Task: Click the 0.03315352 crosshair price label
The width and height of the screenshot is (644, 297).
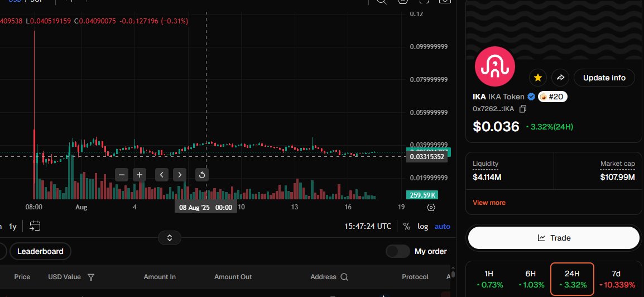Action: 427,157
